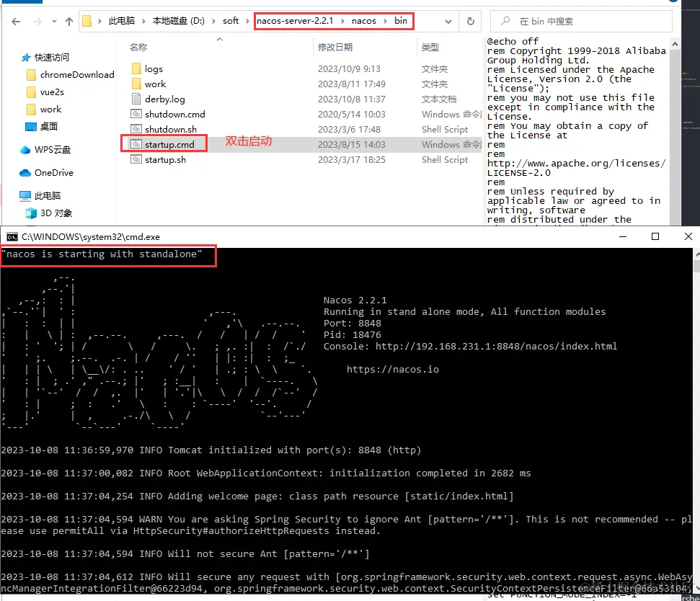
Task: Select the work folder in file list
Action: 155,84
